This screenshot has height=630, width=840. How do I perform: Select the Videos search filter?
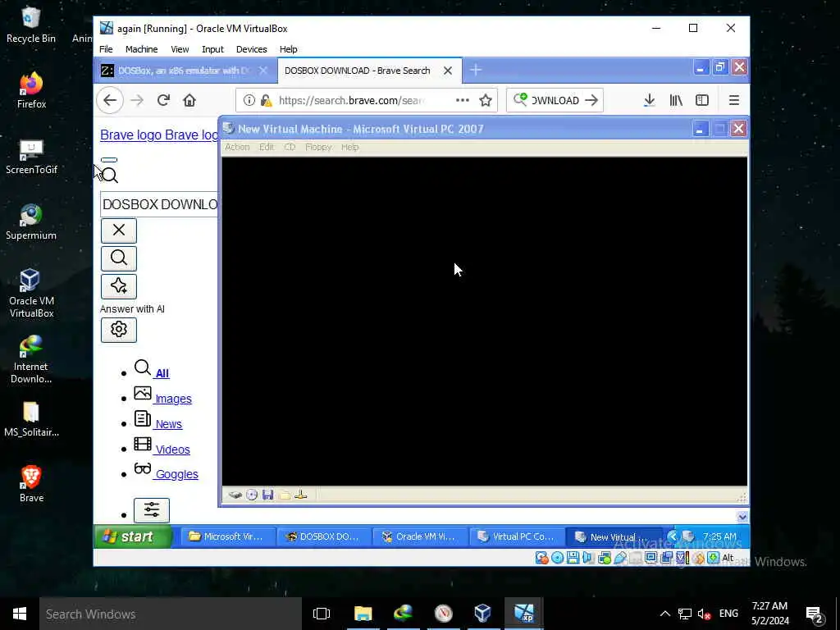[172, 450]
